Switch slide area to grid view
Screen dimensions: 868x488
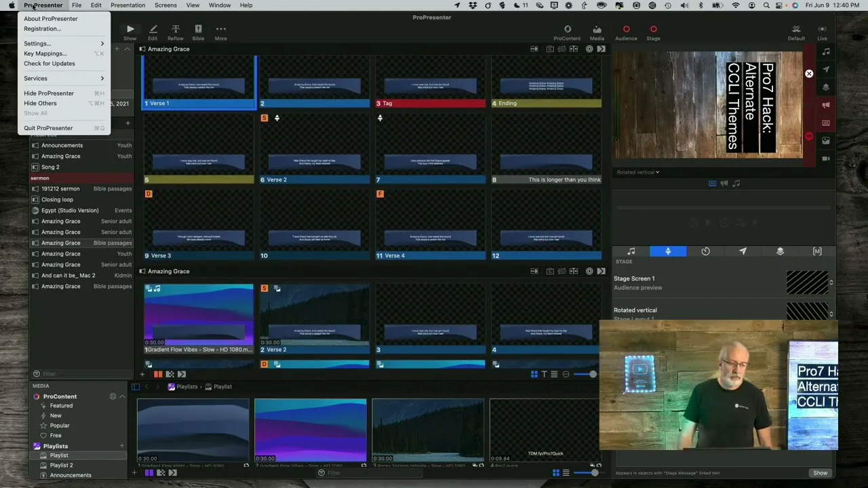click(534, 374)
